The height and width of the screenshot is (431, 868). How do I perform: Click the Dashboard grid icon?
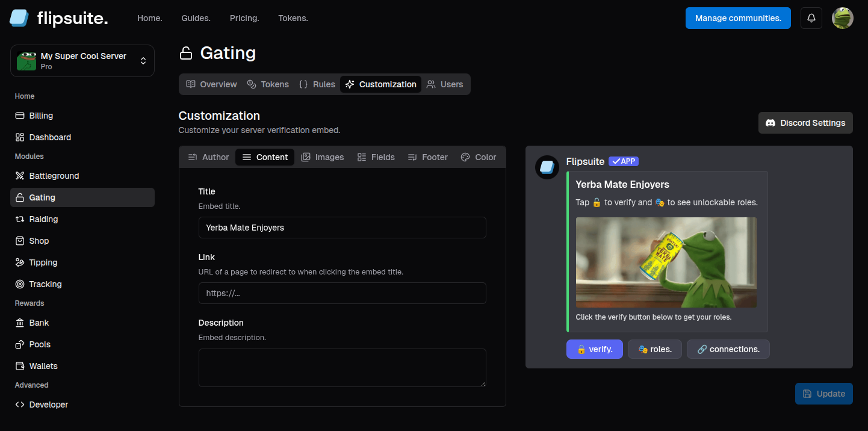(x=20, y=137)
